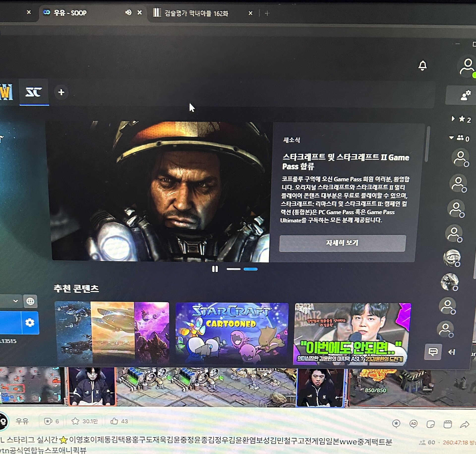Switch to the 검술명가 막내아들 162화 tab

(x=196, y=13)
